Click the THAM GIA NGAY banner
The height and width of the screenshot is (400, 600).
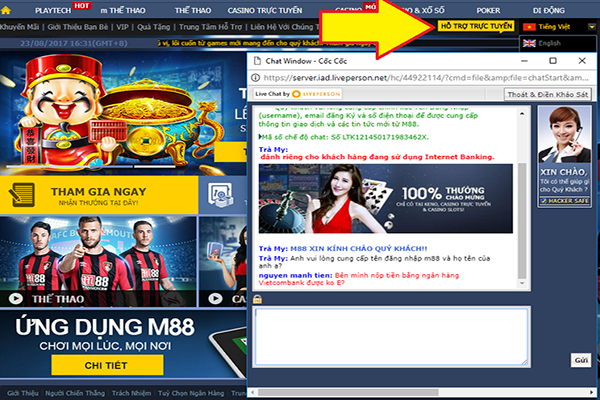click(99, 195)
